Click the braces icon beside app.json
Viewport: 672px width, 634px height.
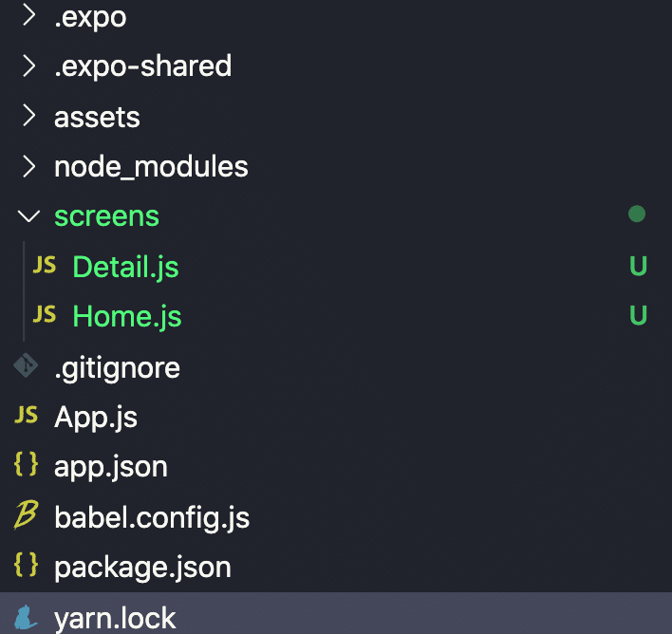click(x=27, y=465)
